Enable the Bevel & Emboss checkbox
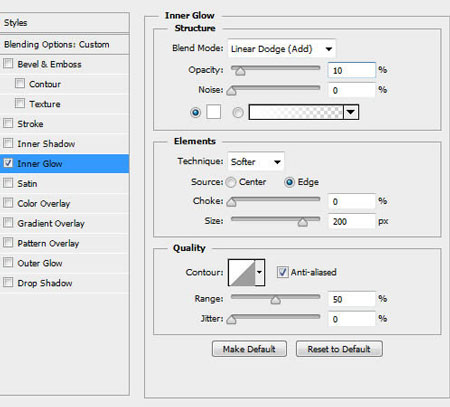450x407 pixels. pos(8,64)
